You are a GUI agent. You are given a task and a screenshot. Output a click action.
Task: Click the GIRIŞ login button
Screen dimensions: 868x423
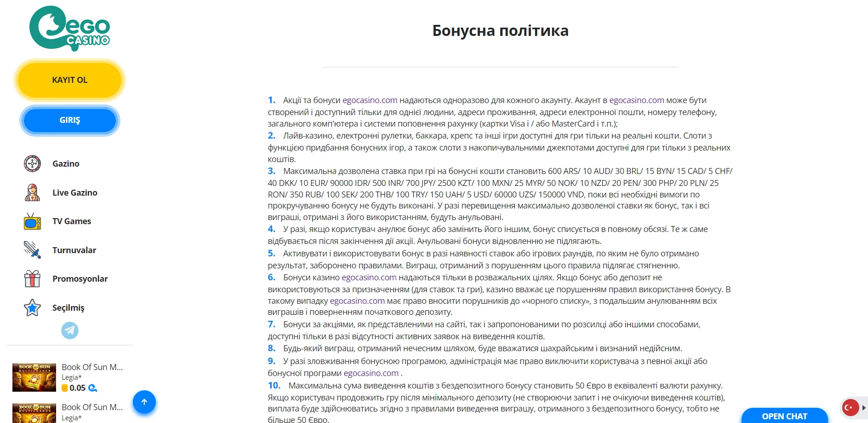(69, 120)
